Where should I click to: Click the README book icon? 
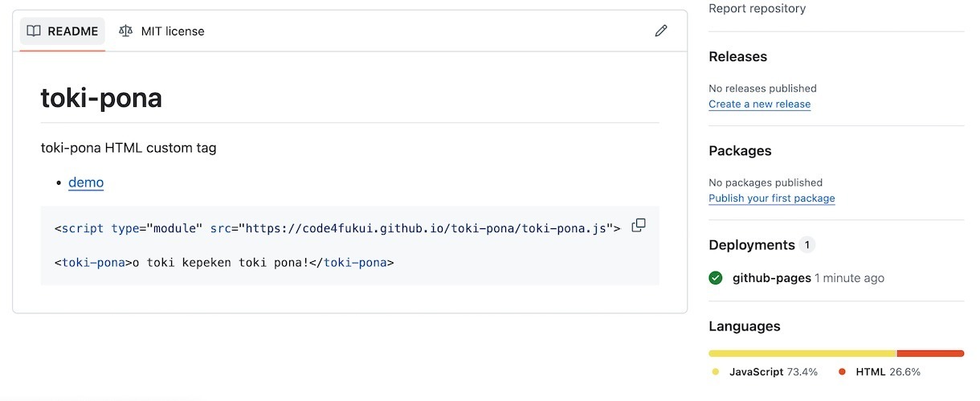click(34, 31)
